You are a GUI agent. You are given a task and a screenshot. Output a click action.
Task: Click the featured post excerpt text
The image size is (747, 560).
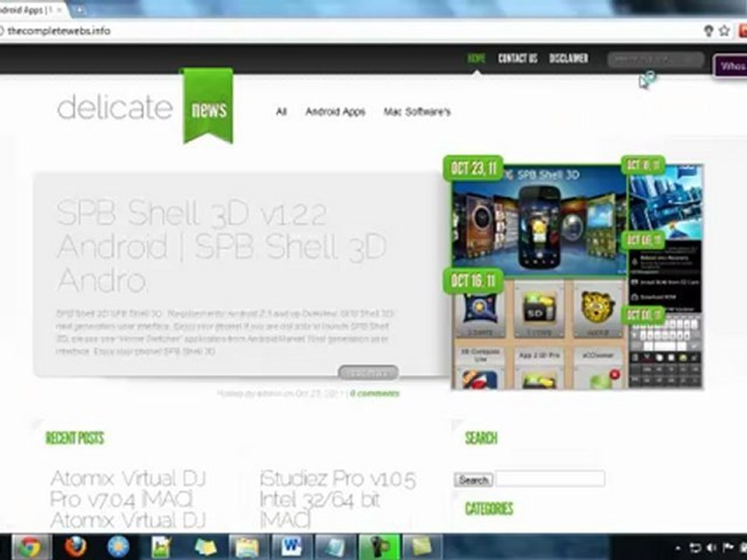coord(224,332)
